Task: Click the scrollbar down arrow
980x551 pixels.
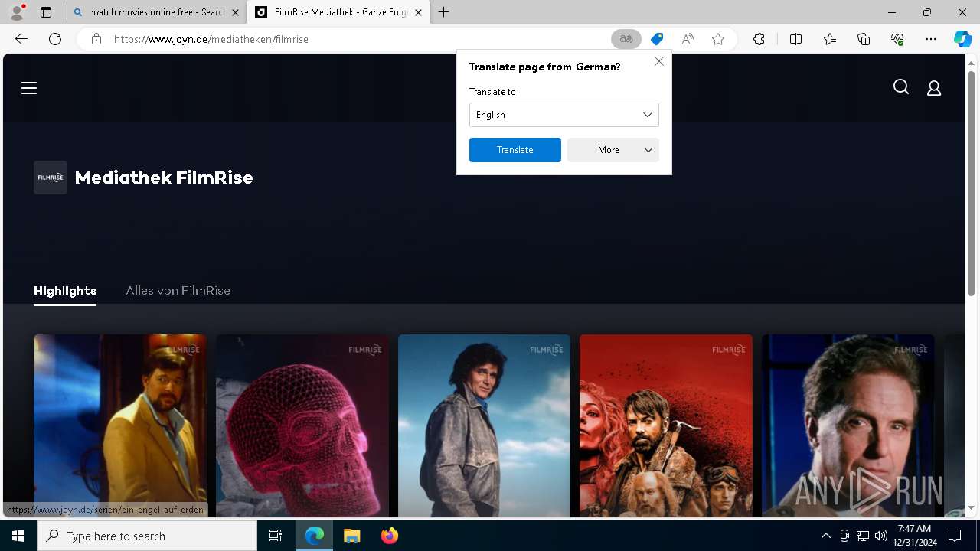Action: [971, 508]
